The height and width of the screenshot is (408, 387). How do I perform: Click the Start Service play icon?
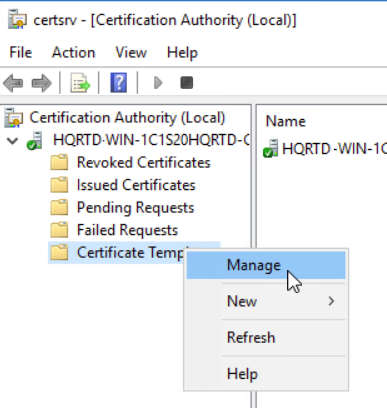[x=158, y=83]
